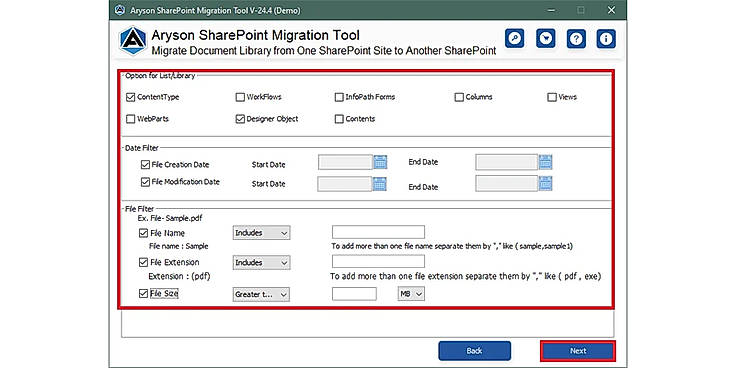The image size is (736, 368).
Task: Click the Back button
Action: pos(475,351)
